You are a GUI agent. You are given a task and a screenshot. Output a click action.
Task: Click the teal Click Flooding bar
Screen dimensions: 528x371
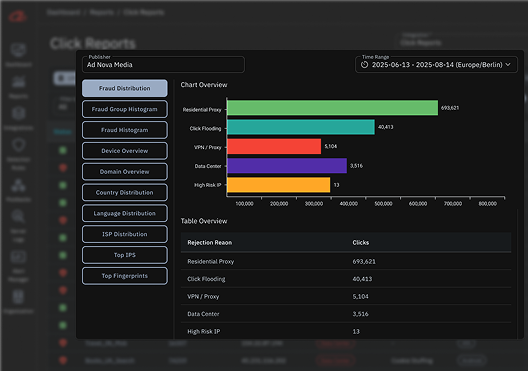tap(301, 127)
